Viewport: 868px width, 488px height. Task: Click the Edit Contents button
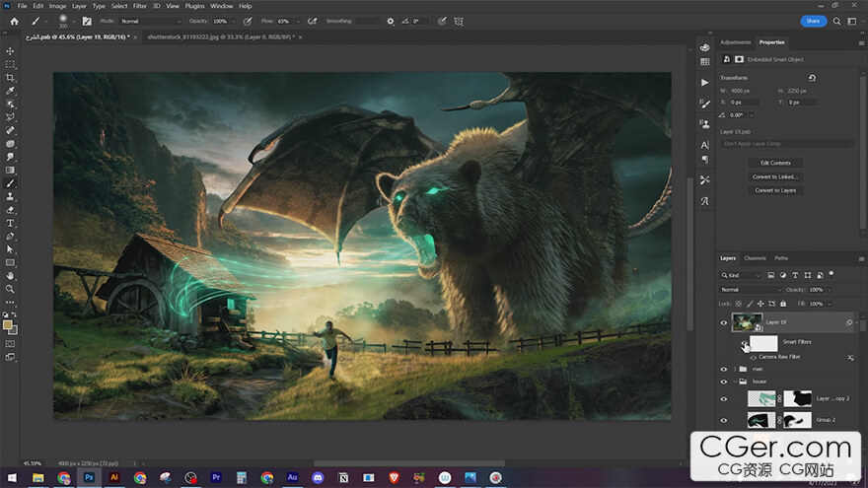coord(775,164)
